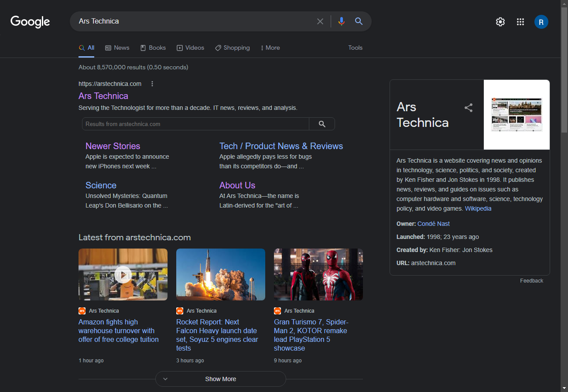
Task: Open the account profile avatar
Action: [541, 22]
